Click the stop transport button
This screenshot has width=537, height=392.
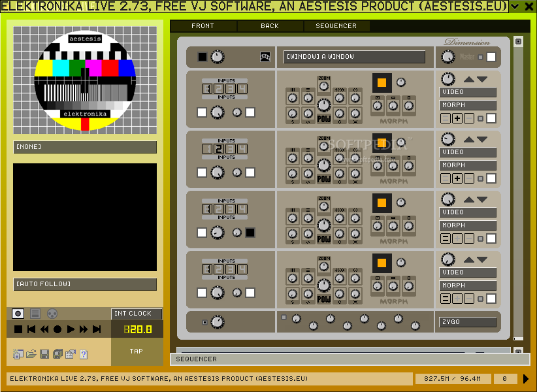[x=18, y=329]
